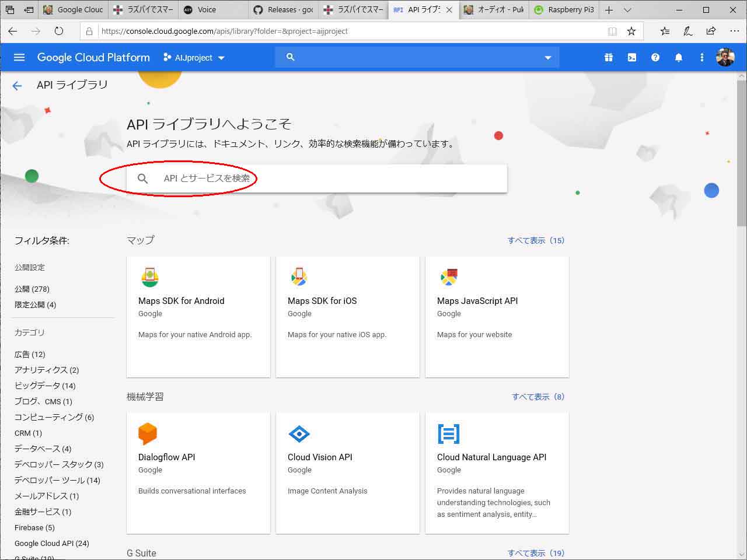This screenshot has height=560, width=747.
Task: Open the web notes pen icon
Action: (688, 32)
